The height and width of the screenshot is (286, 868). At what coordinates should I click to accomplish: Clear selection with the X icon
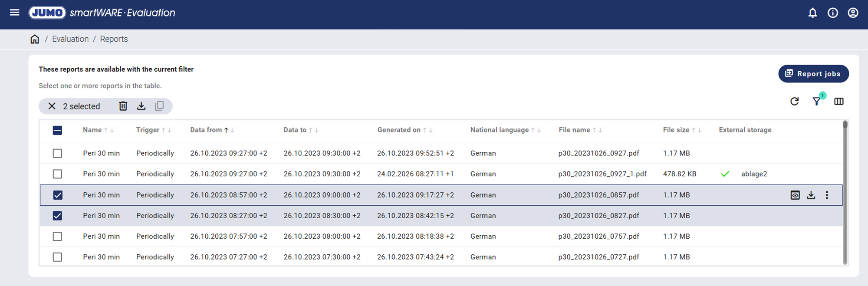pyautogui.click(x=52, y=106)
